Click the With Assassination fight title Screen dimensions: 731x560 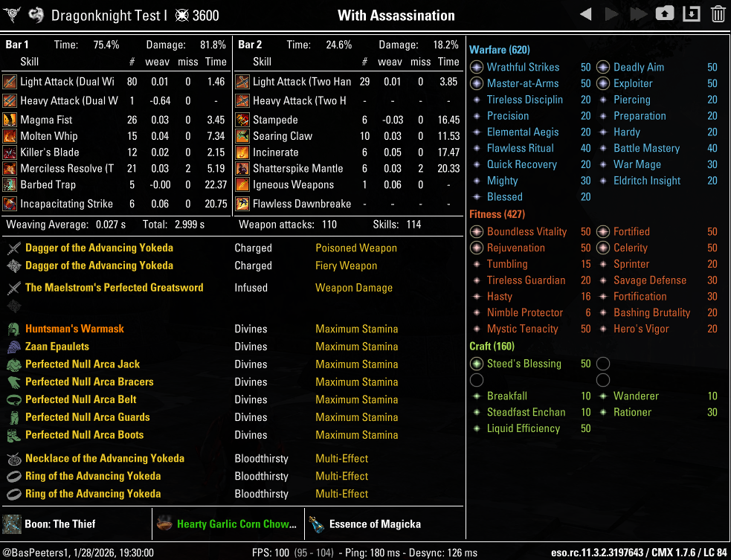[x=396, y=16]
